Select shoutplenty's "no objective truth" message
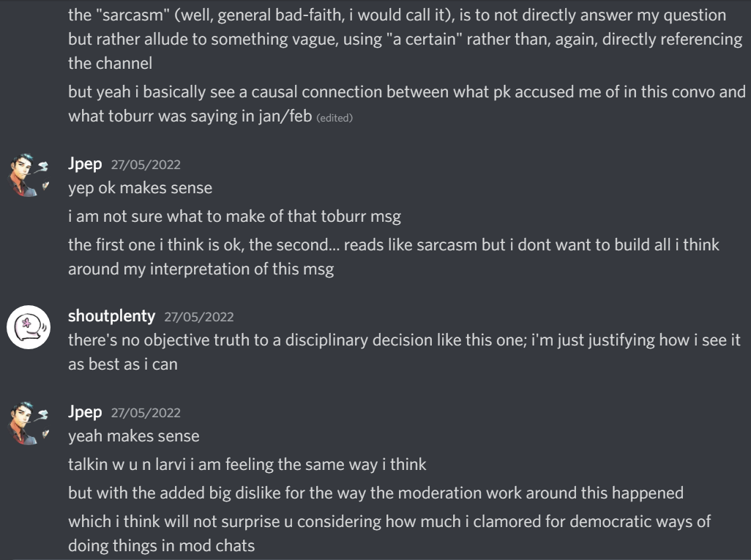 pyautogui.click(x=404, y=340)
